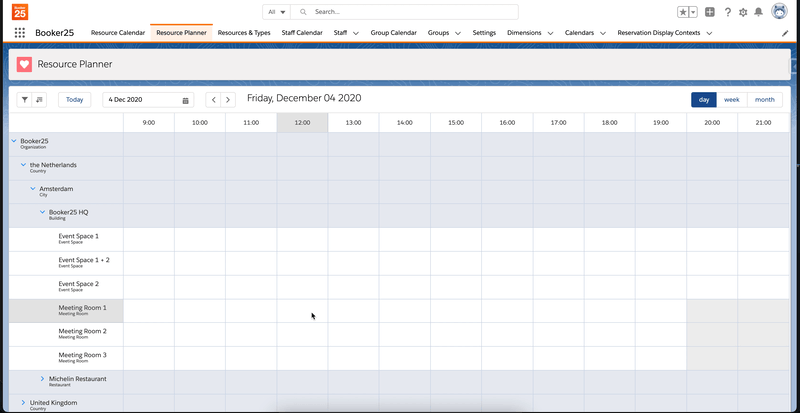Open the Resource Calendar tab

pyautogui.click(x=117, y=33)
